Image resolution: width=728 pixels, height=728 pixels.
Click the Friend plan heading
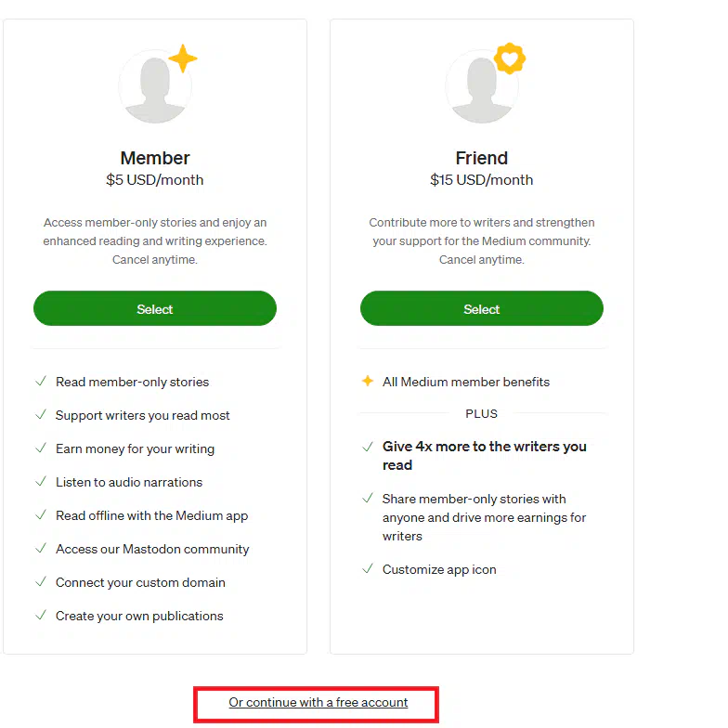482,158
